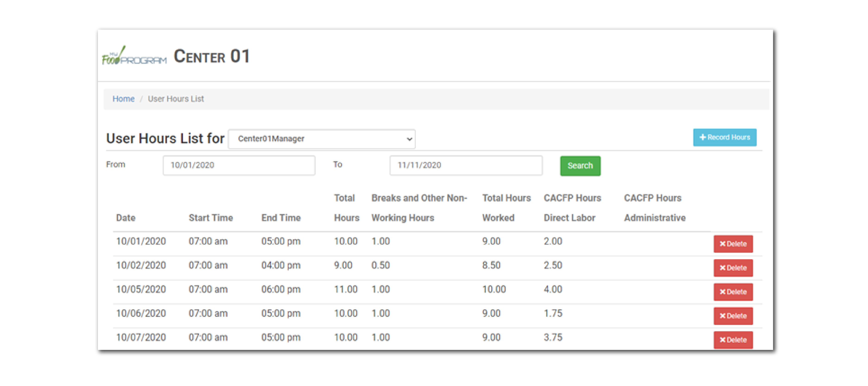
Task: Open the Center01Manager user dropdown
Action: pos(322,139)
